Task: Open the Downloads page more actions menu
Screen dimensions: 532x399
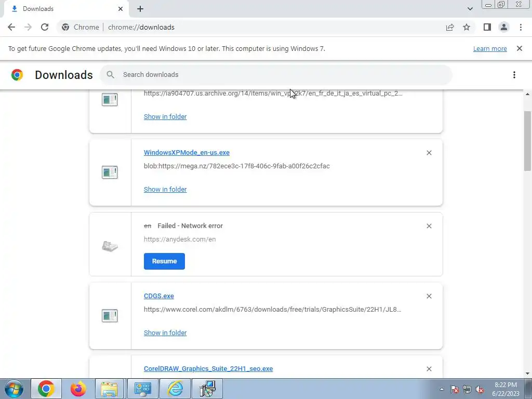Action: point(514,75)
